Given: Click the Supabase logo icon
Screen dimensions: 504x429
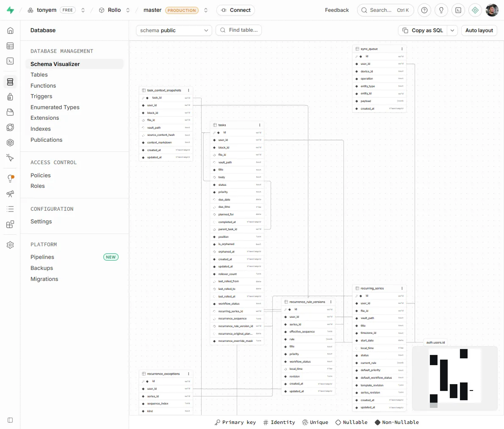Looking at the screenshot, I should point(10,10).
